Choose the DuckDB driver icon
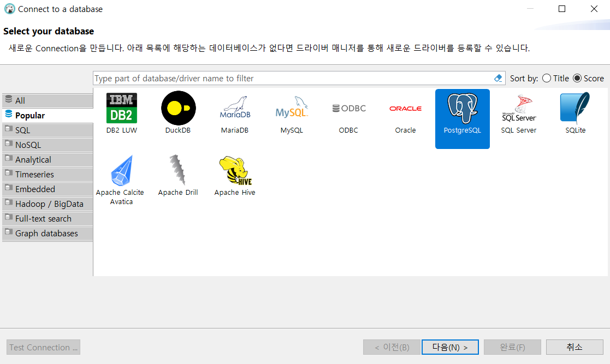610x364 pixels. [x=178, y=109]
